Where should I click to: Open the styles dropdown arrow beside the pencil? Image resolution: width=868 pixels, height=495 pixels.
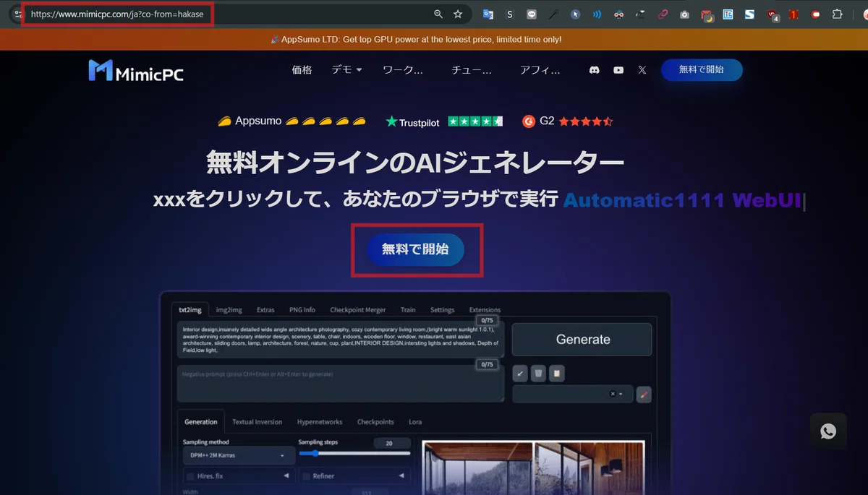[x=621, y=395]
